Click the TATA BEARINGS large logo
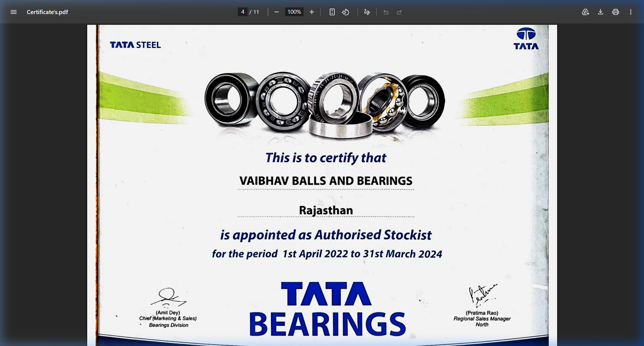The width and height of the screenshot is (644, 346). tap(327, 309)
